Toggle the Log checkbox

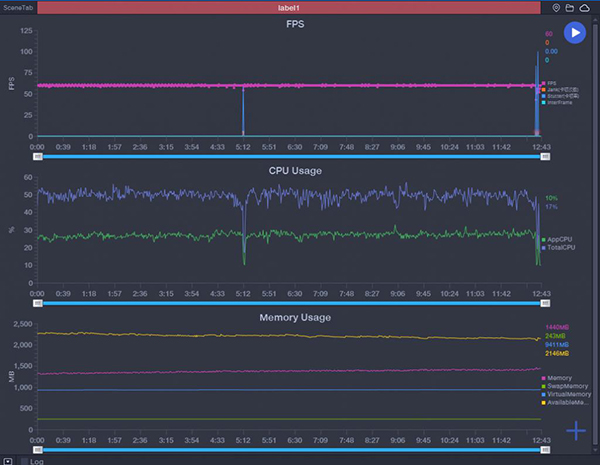pyautogui.click(x=24, y=461)
